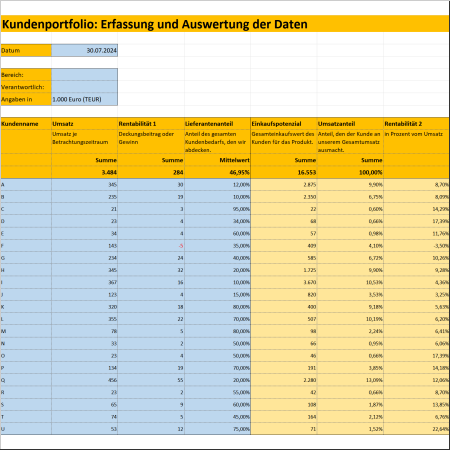The image size is (450, 450).
Task: Click the red negative value -5 in row F
Action: [151, 246]
